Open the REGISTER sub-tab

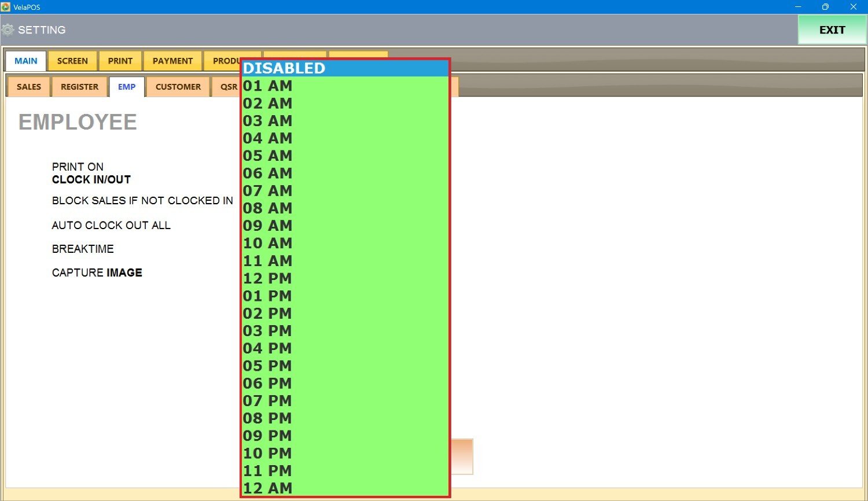(x=80, y=87)
